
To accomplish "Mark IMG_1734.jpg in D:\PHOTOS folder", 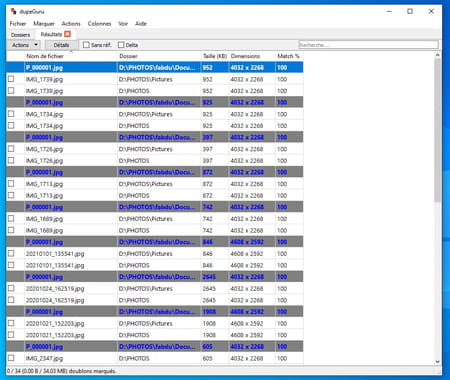I will point(11,126).
